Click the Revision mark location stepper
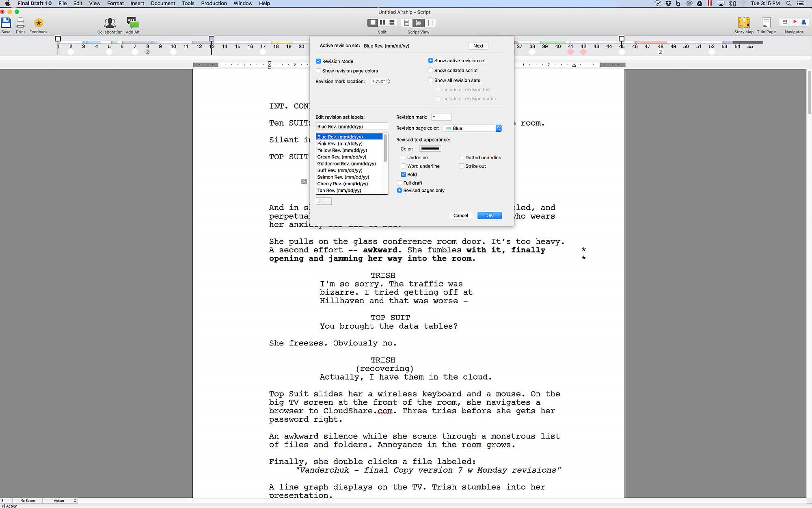This screenshot has width=812, height=508. (x=389, y=81)
